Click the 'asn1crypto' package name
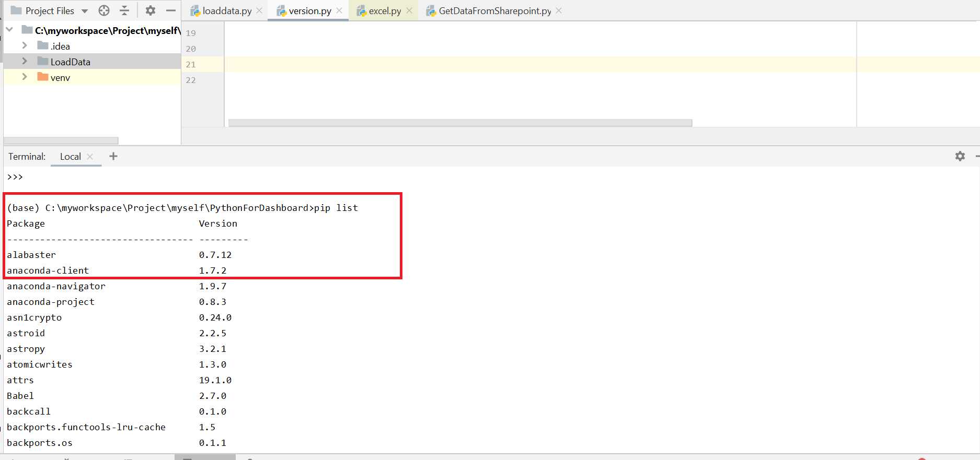 coord(34,317)
